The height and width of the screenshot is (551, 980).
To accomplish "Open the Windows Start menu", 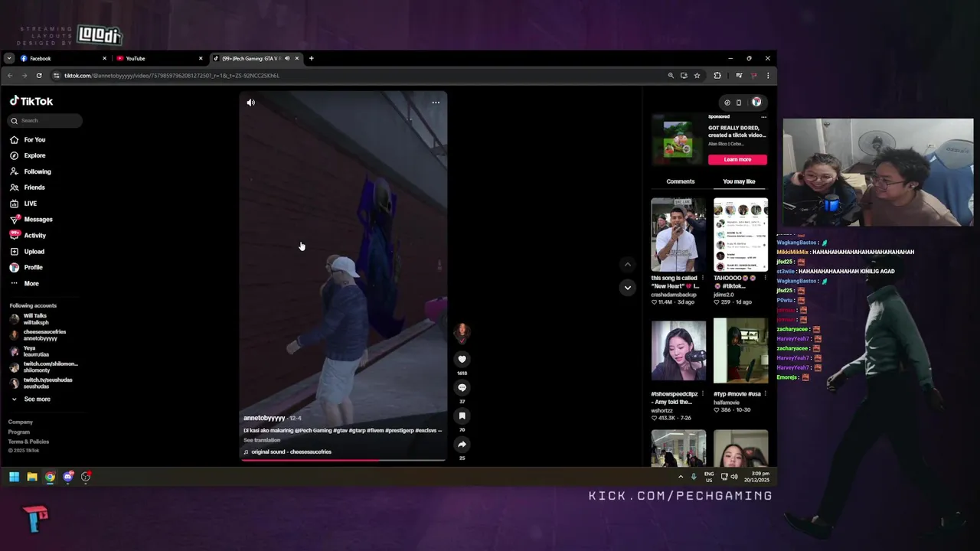I will (x=14, y=477).
